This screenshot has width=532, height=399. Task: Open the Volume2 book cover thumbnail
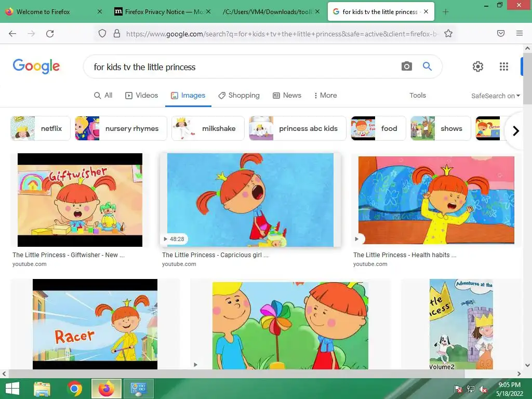click(x=461, y=324)
